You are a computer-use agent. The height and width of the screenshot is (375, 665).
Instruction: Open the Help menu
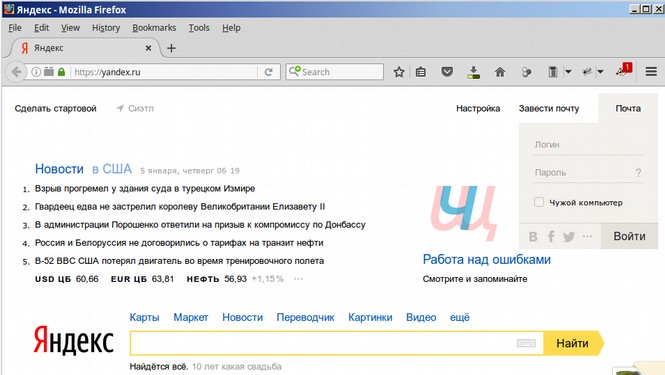click(231, 28)
